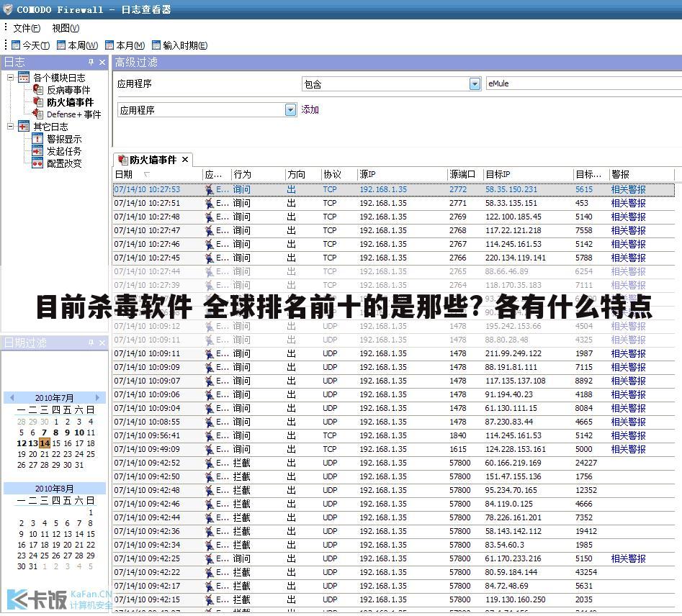
Task: Click eMule app icon in 09:42:52 row
Action: coord(210,463)
